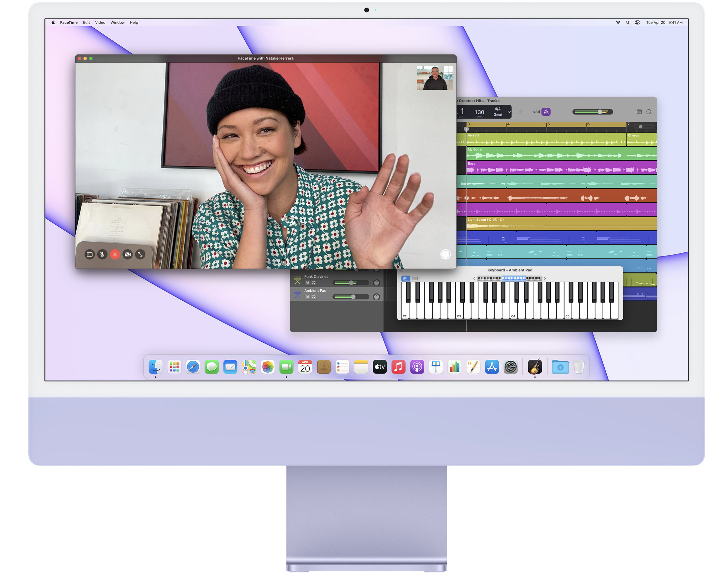Take a Live Photo with shutter button

pos(445,254)
